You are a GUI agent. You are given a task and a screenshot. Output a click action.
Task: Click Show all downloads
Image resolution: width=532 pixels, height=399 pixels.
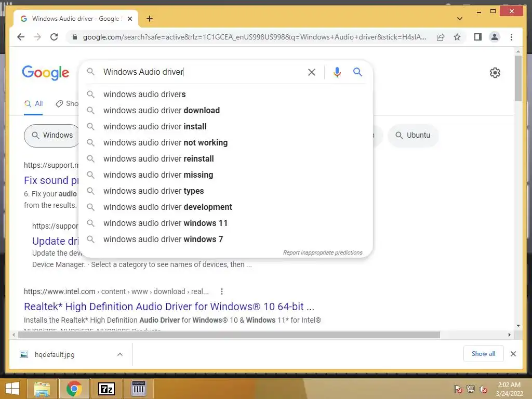click(x=484, y=354)
